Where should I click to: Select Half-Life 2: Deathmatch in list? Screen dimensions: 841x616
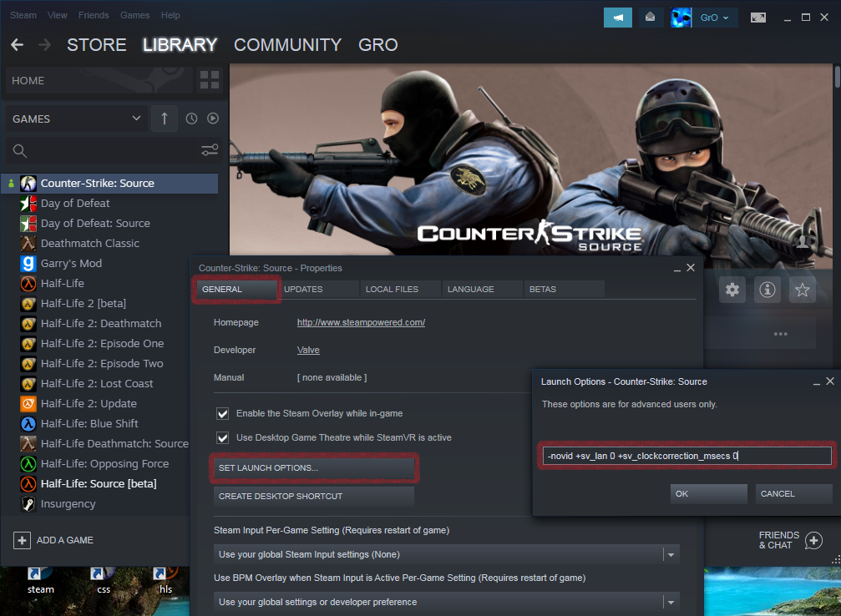pos(101,323)
